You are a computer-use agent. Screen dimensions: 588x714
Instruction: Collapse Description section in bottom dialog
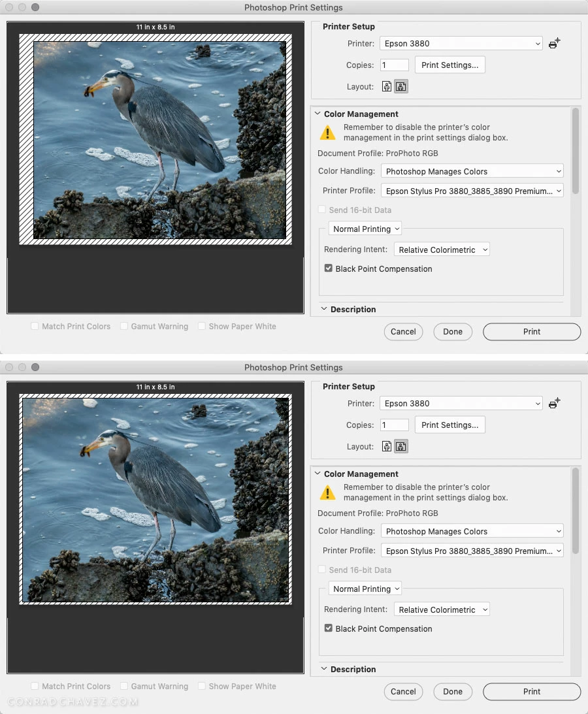coord(324,668)
